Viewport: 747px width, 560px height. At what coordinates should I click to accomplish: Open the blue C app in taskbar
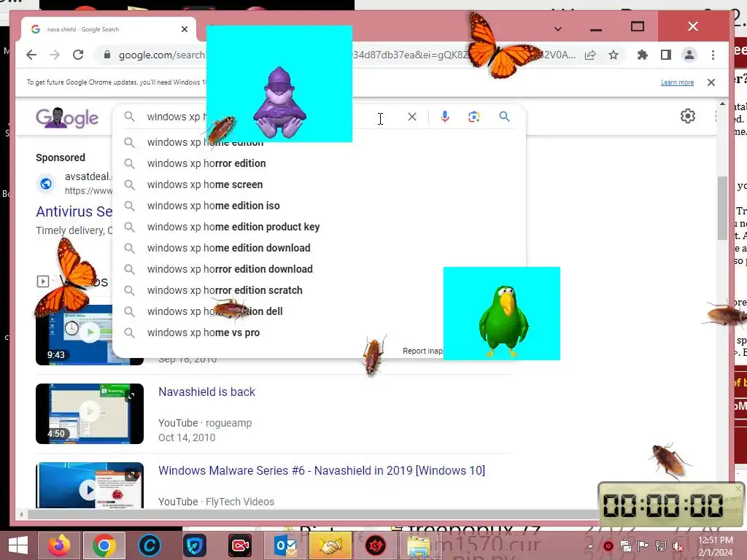pos(149,545)
